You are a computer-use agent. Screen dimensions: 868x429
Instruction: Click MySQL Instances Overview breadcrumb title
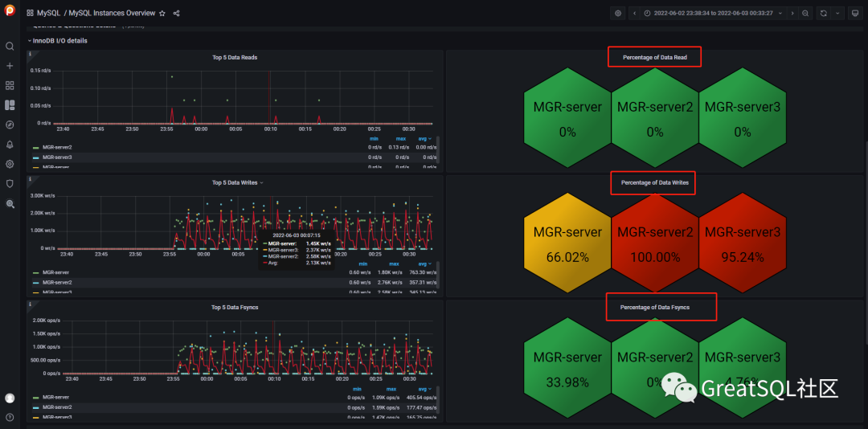click(x=112, y=13)
